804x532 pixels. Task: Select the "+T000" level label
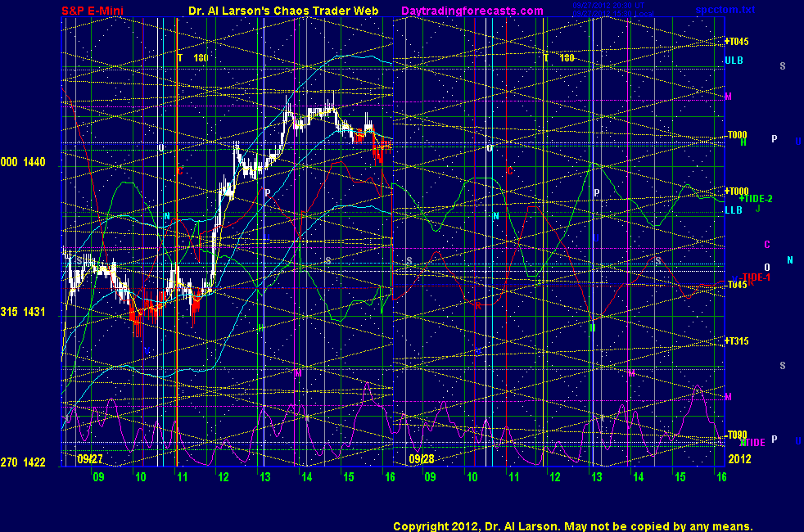pyautogui.click(x=736, y=192)
